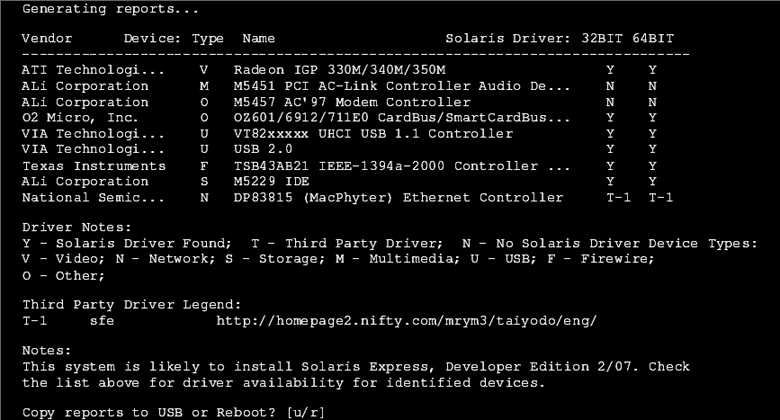This screenshot has height=420, width=780.
Task: Select the M5229 IDE storage device
Action: pos(272,182)
